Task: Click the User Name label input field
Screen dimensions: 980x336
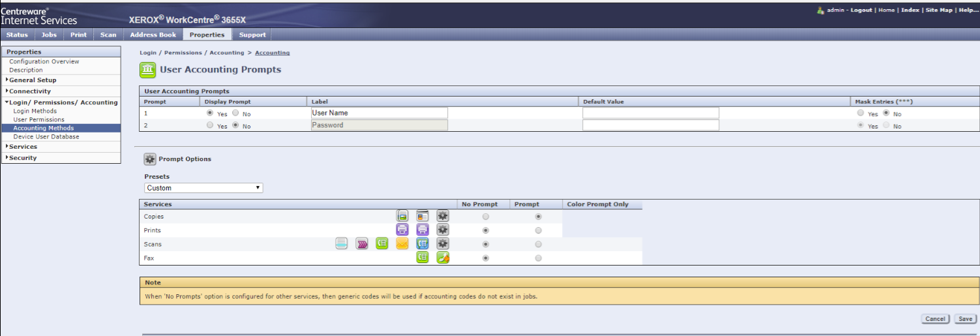Action: point(379,113)
